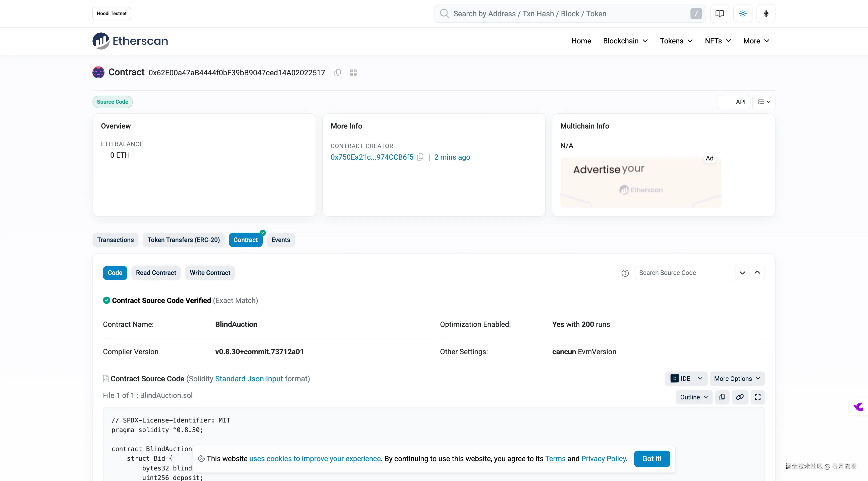Screen dimensions: 868x481
Task: Toggle light/dark theme sun icon
Action: pyautogui.click(x=743, y=14)
